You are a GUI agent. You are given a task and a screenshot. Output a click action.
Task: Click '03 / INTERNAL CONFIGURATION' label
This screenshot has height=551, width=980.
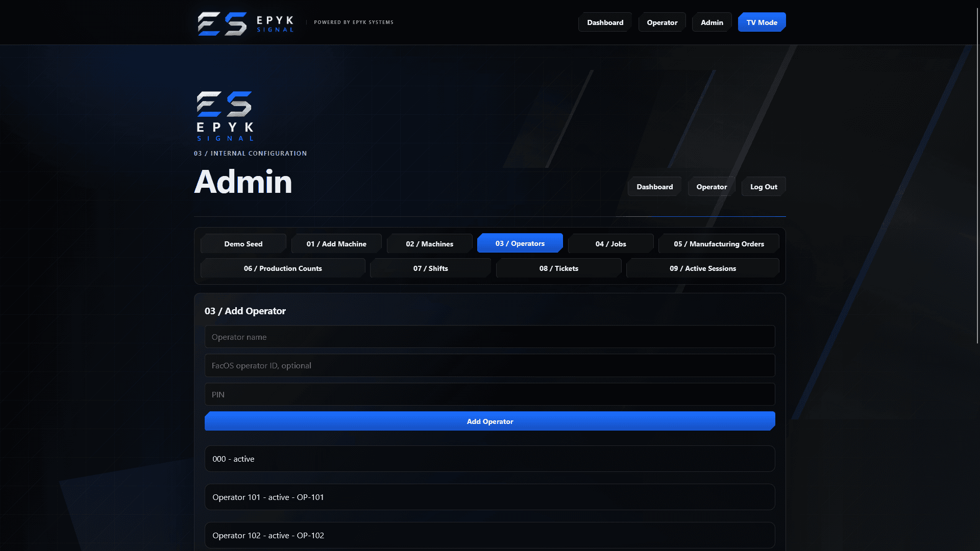pyautogui.click(x=250, y=154)
